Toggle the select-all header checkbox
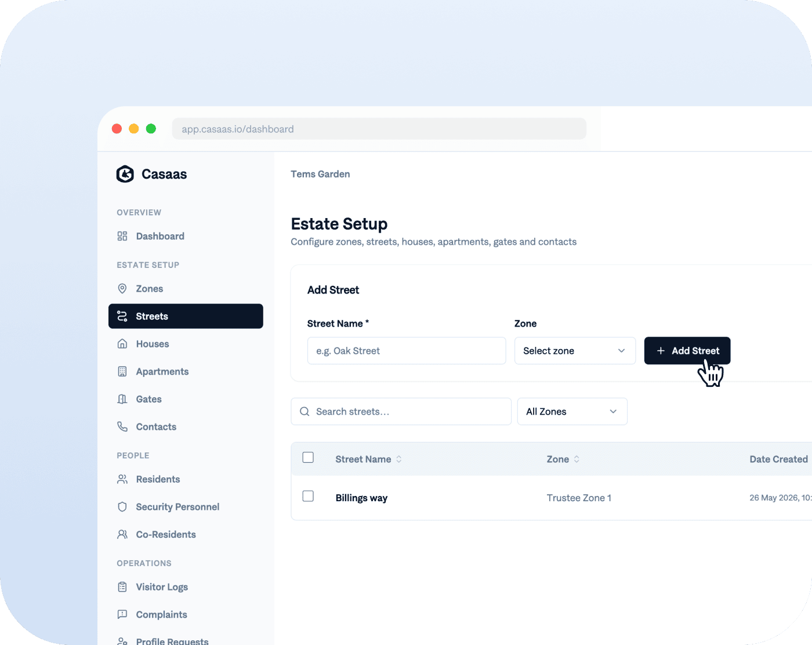This screenshot has height=645, width=812. point(308,458)
